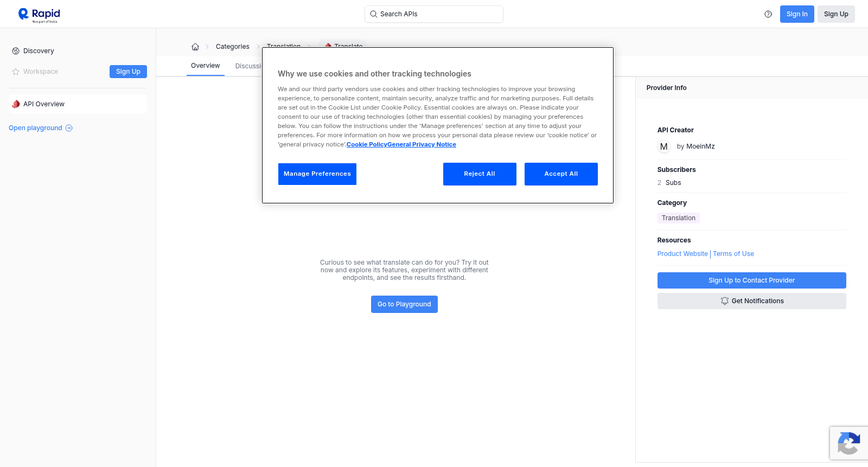Open the Discovery sidebar item
868x467 pixels.
(x=78, y=51)
